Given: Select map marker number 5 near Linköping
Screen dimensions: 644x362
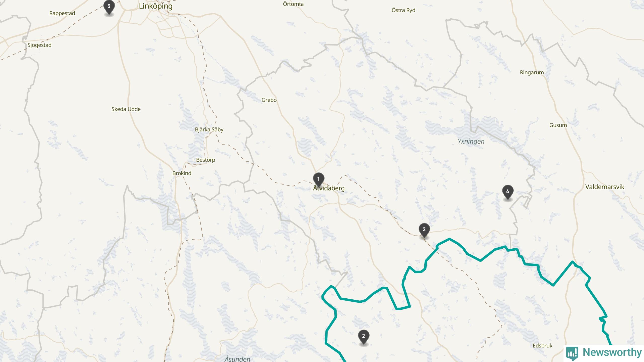Looking at the screenshot, I should coord(109,7).
